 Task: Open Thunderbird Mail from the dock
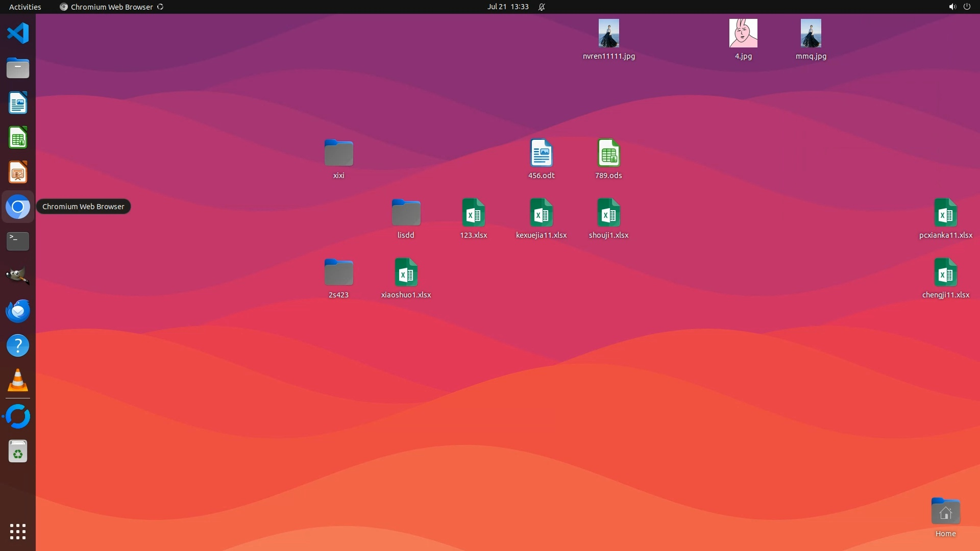(x=18, y=311)
